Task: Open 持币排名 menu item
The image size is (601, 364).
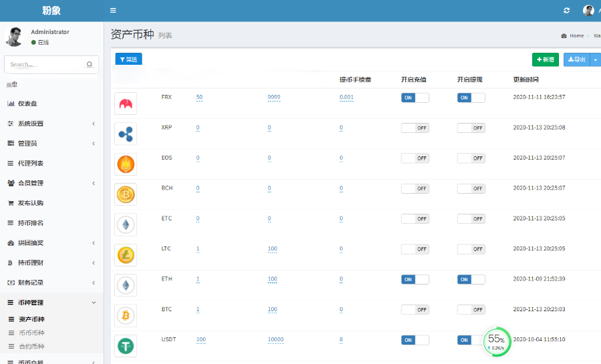Action: click(x=51, y=223)
